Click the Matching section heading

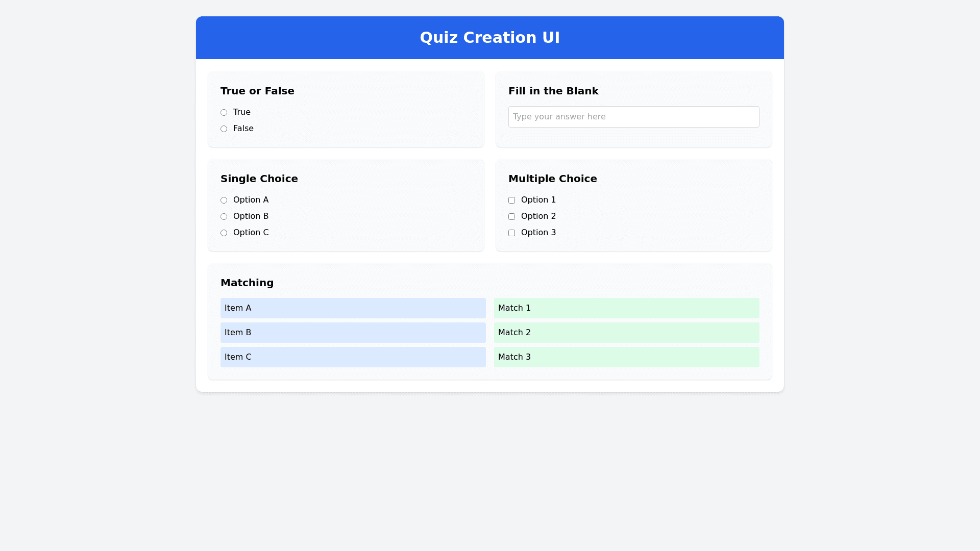pos(247,283)
